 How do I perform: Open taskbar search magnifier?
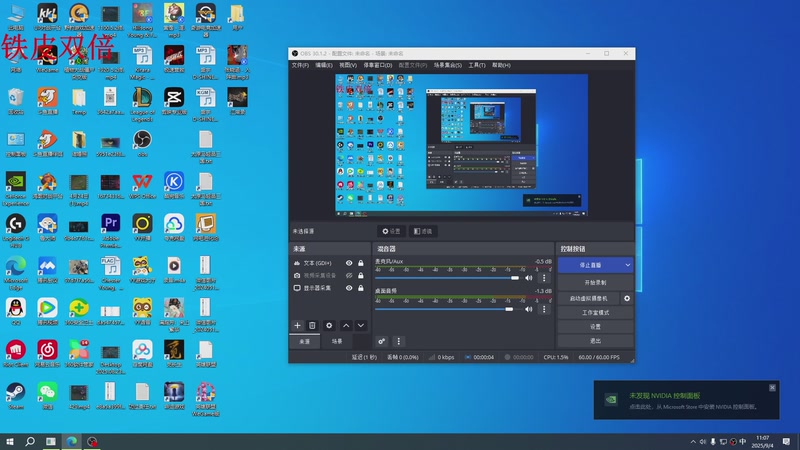pyautogui.click(x=30, y=441)
